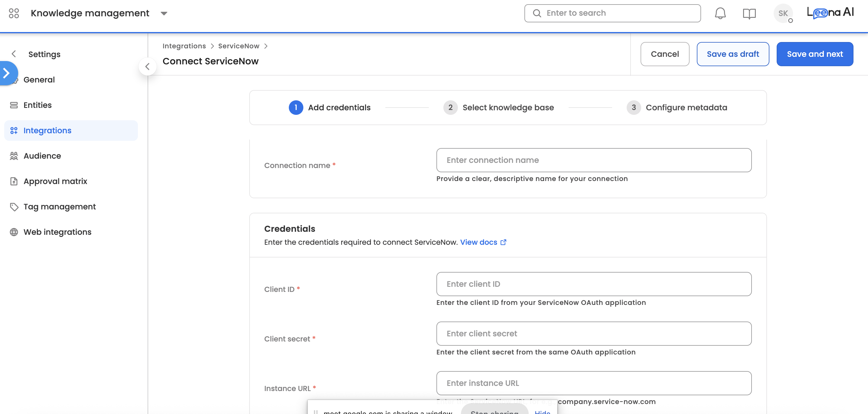Image resolution: width=868 pixels, height=414 pixels.
Task: Select step 2 Select knowledge base
Action: point(498,107)
